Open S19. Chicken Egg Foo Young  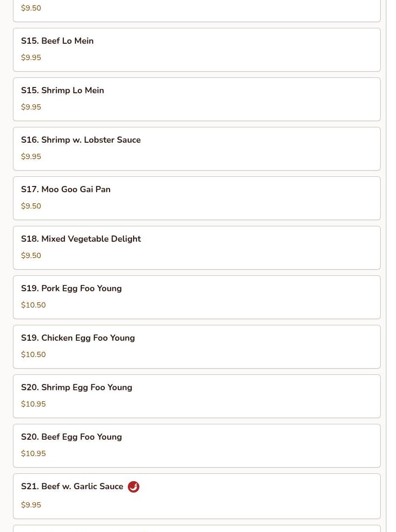(197, 347)
